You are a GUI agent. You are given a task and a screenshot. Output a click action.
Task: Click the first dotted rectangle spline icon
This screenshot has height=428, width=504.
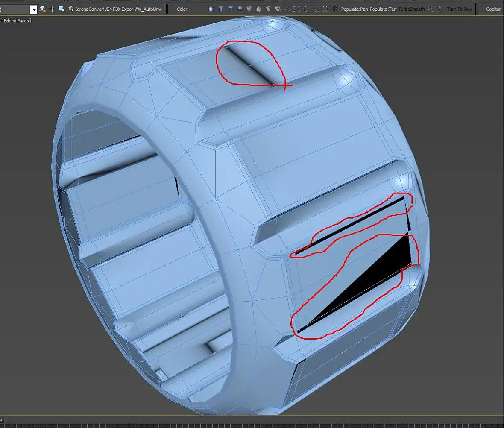click(287, 9)
